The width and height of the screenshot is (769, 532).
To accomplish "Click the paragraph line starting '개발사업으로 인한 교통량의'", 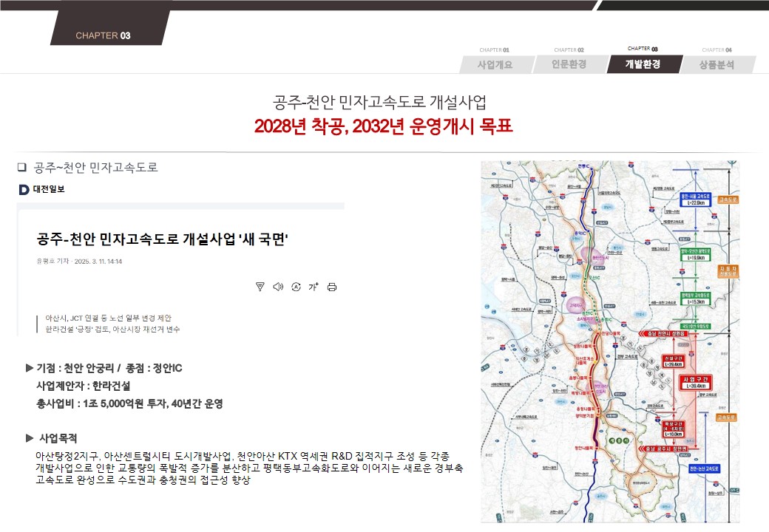I will click(x=249, y=468).
